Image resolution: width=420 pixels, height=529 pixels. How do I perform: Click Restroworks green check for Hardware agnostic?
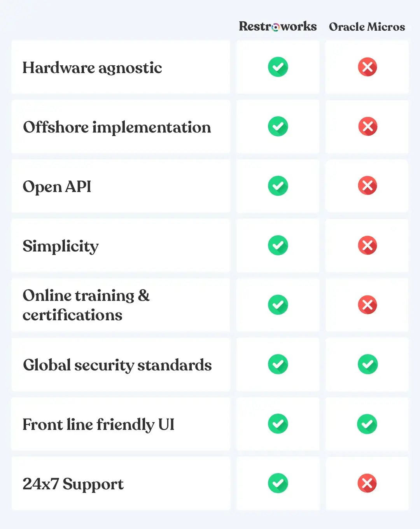tap(278, 67)
